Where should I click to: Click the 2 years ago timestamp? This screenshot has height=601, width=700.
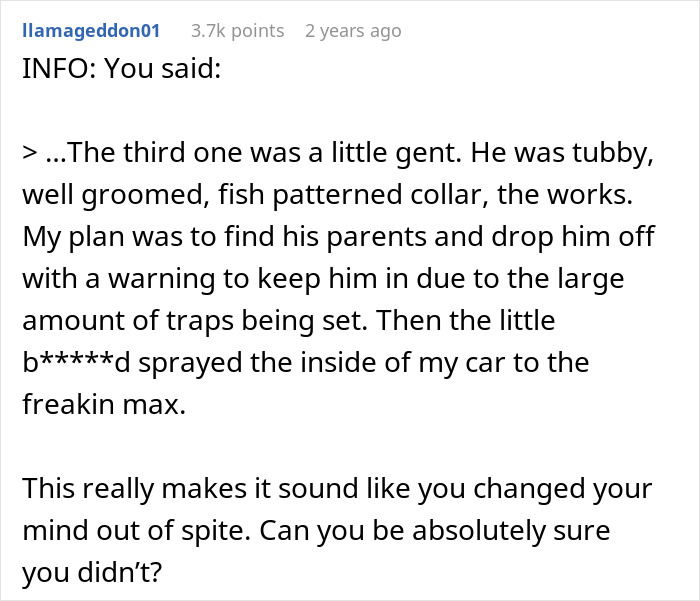353,31
